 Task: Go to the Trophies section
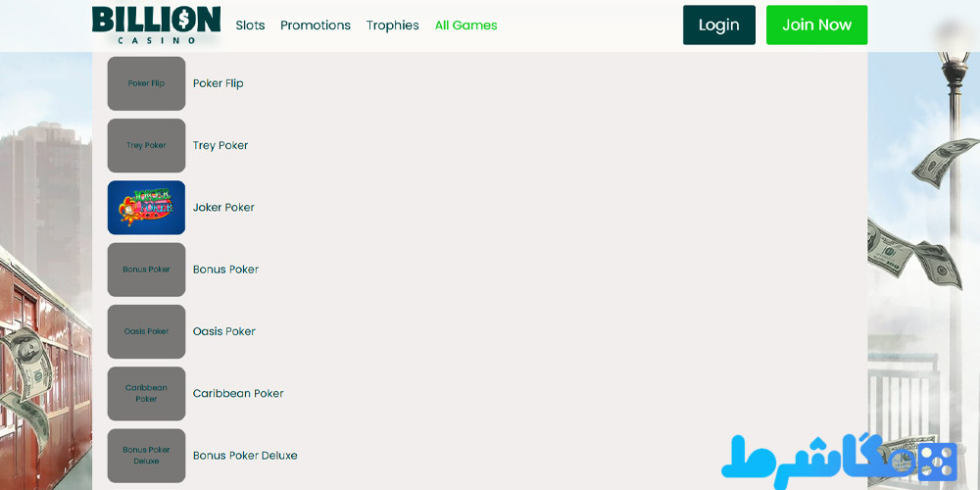pyautogui.click(x=393, y=25)
